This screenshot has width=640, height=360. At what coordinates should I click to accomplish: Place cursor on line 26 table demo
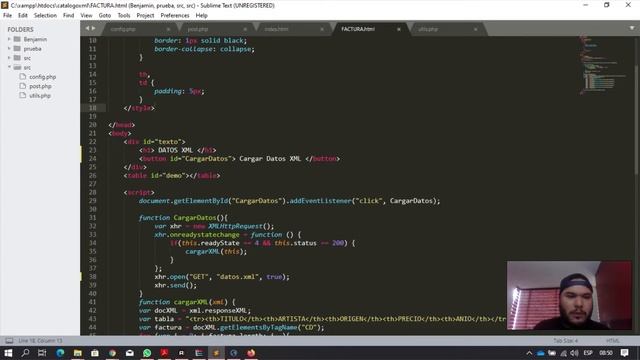tap(172, 176)
